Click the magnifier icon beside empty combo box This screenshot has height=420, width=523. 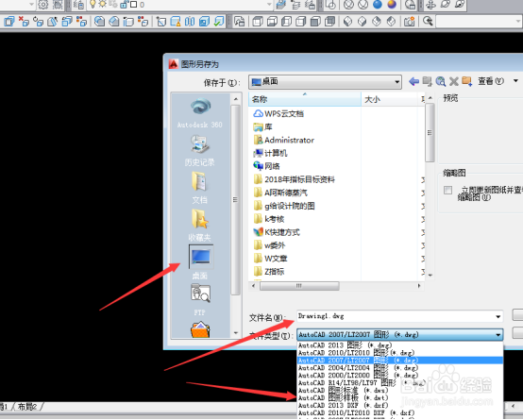tap(428, 22)
